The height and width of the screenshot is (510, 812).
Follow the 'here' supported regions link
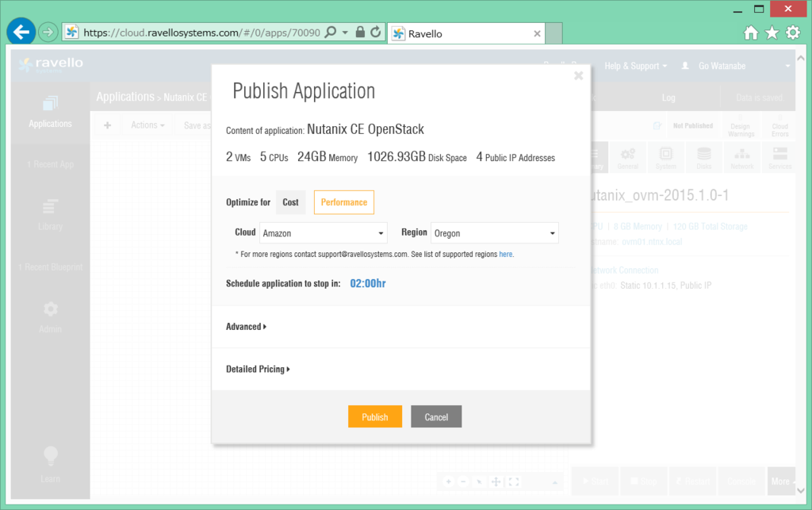[505, 255]
